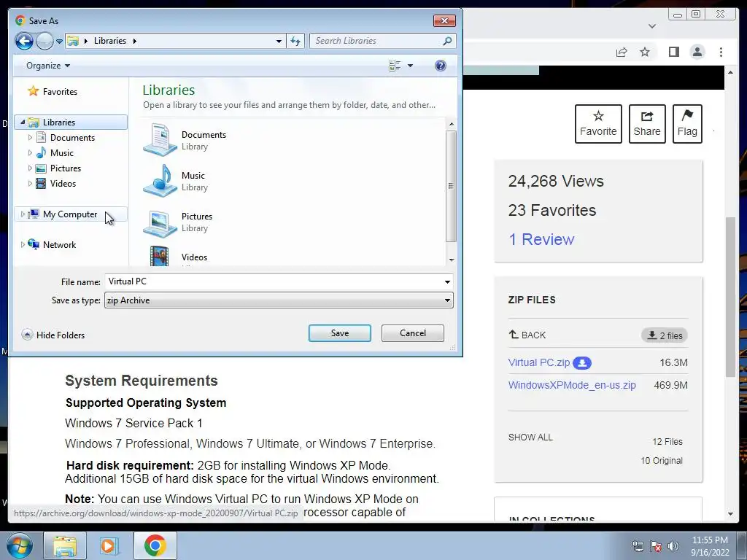
Task: Click the file list scroll-down arrow
Action: (x=451, y=260)
